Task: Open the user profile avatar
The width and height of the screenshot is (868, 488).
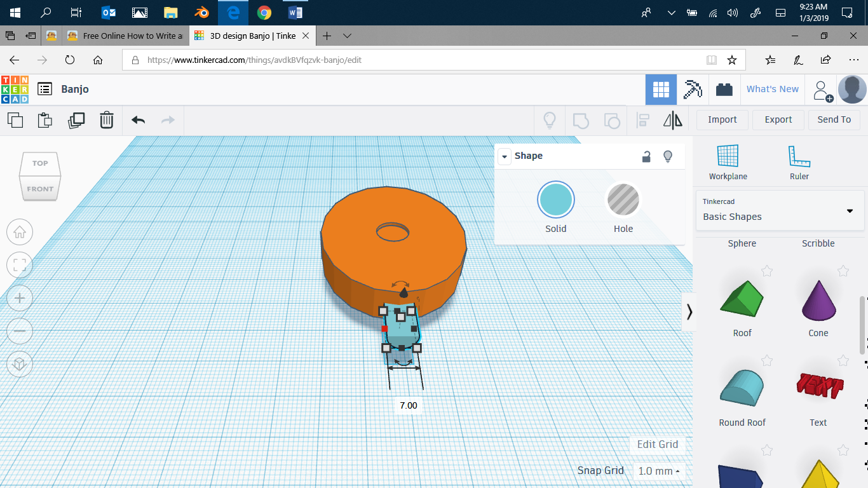Action: click(852, 90)
